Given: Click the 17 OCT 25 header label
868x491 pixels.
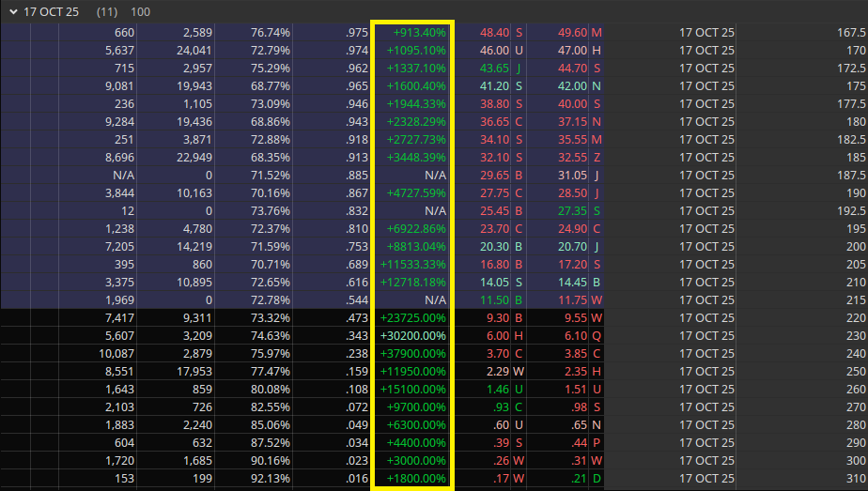Looking at the screenshot, I should (51, 12).
